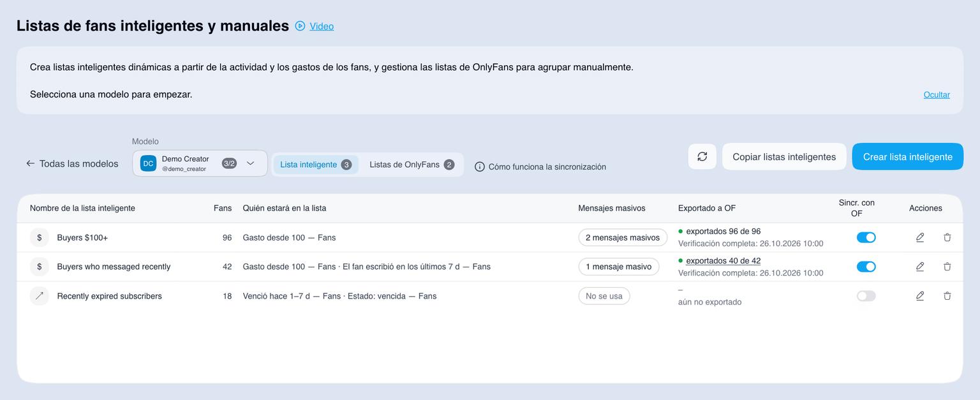Screen dimensions: 980x400
Task: Click the exportados 96 de 96 status
Action: click(723, 232)
